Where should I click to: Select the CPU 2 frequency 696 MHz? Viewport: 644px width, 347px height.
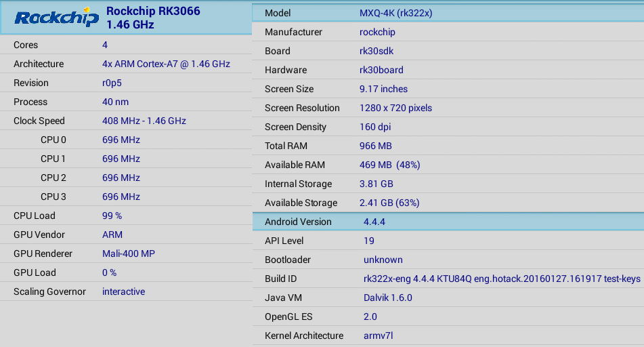coord(121,177)
